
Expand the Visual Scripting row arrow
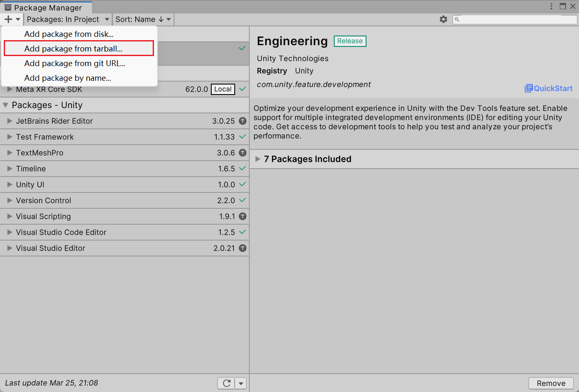[x=10, y=216]
